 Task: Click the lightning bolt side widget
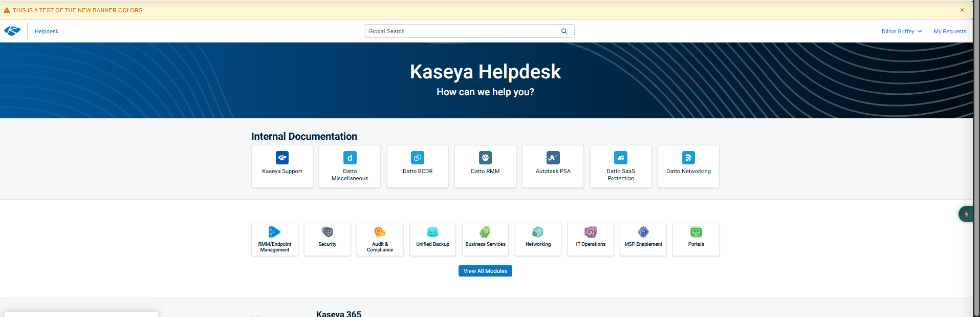coord(966,214)
